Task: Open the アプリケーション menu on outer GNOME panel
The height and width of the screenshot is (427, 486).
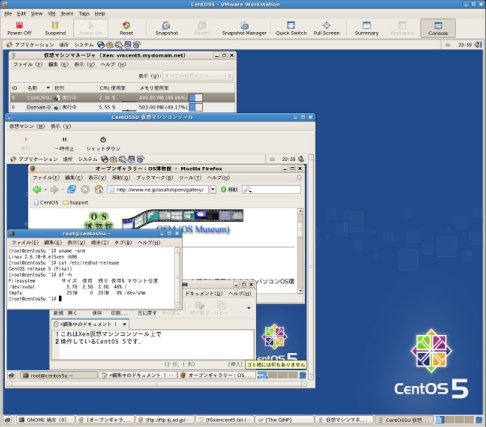Action: coord(34,44)
